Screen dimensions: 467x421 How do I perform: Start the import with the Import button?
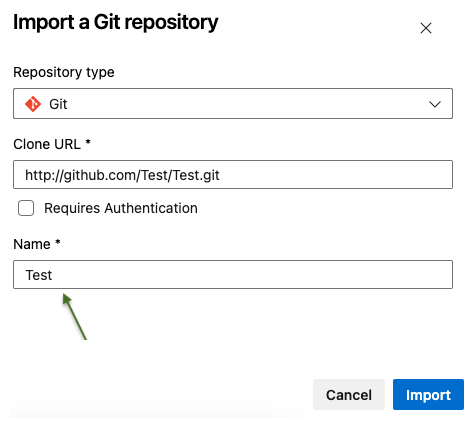(x=428, y=394)
